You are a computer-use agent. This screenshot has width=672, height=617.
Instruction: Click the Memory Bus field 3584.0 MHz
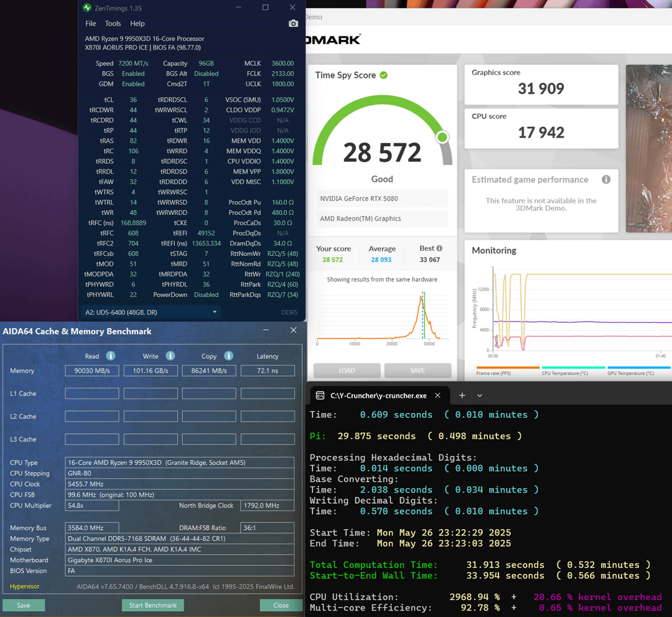pos(91,528)
